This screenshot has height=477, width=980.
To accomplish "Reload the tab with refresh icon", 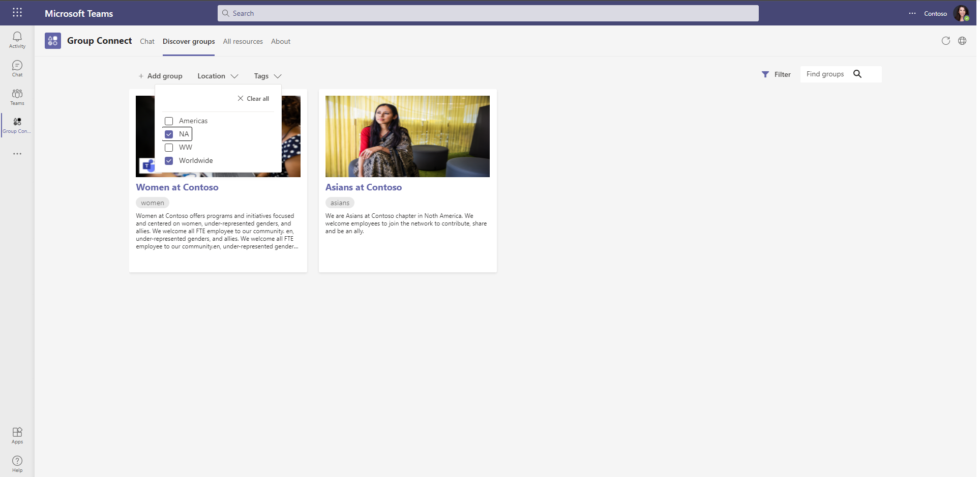I will click(x=946, y=41).
